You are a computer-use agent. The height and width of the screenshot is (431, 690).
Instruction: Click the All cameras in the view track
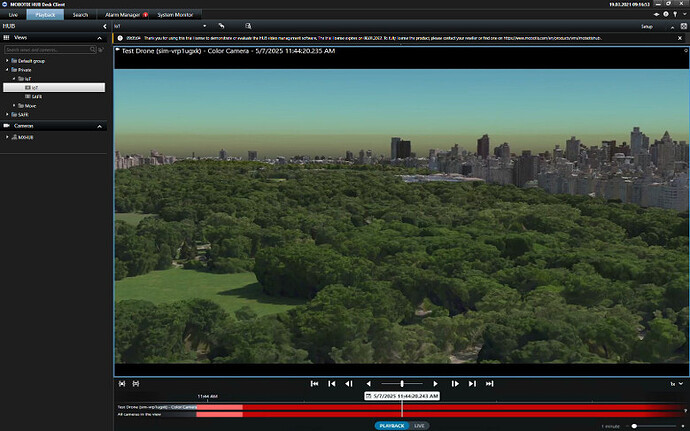coord(400,414)
